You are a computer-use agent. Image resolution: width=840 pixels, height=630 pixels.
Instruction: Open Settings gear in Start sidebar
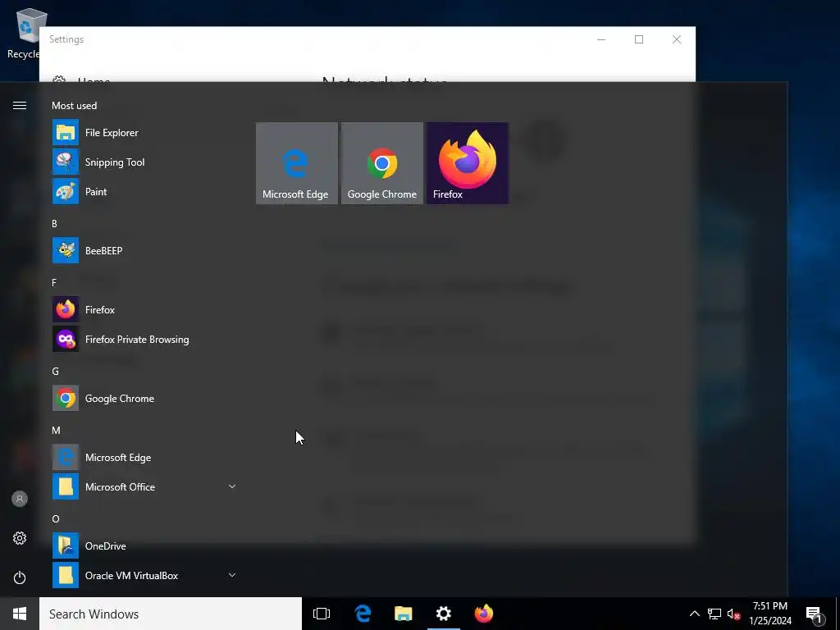[20, 538]
